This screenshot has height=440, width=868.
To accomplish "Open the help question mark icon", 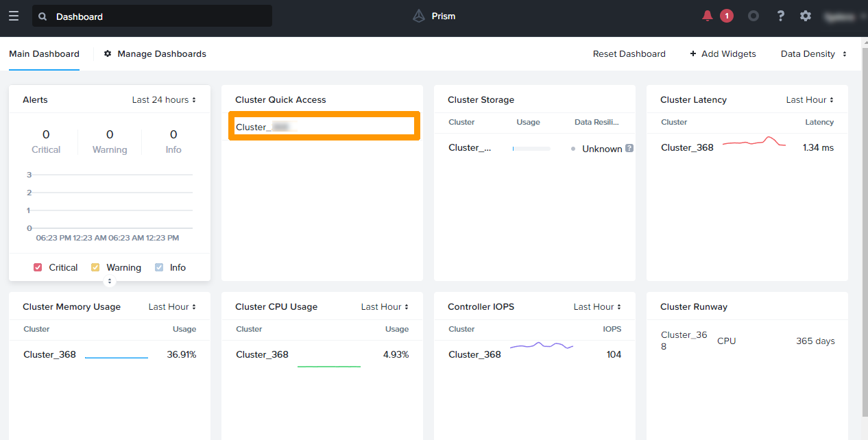I will point(780,15).
